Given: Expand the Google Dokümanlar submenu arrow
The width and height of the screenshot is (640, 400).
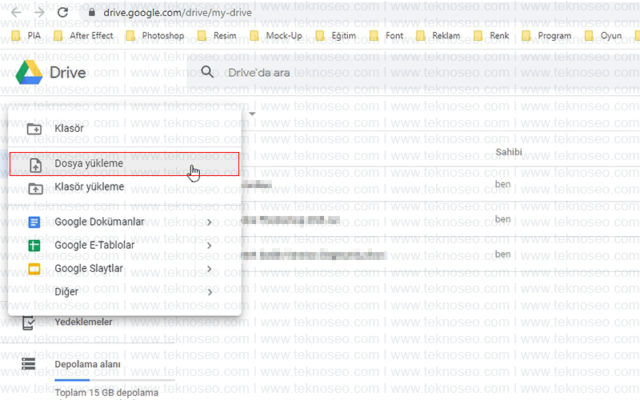Looking at the screenshot, I should coord(209,222).
